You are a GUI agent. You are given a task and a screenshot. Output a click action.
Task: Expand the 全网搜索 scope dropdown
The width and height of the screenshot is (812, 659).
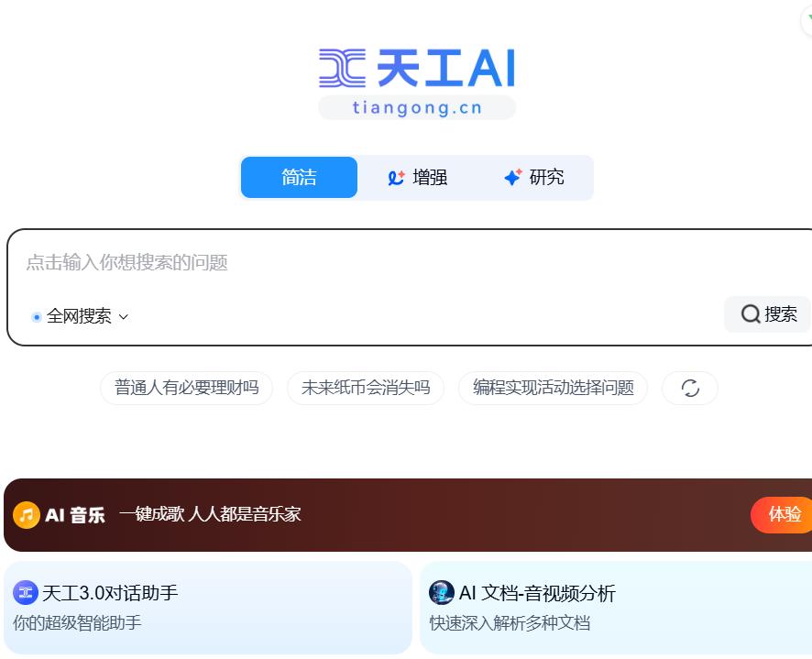[x=80, y=316]
